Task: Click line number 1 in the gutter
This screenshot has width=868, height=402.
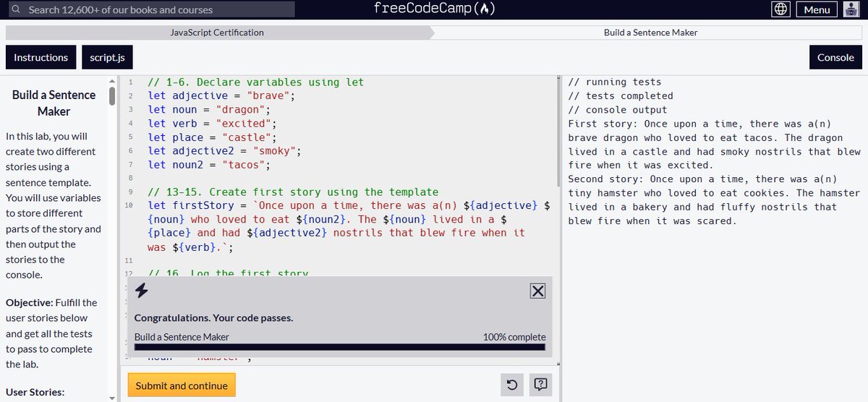Action: 131,82
